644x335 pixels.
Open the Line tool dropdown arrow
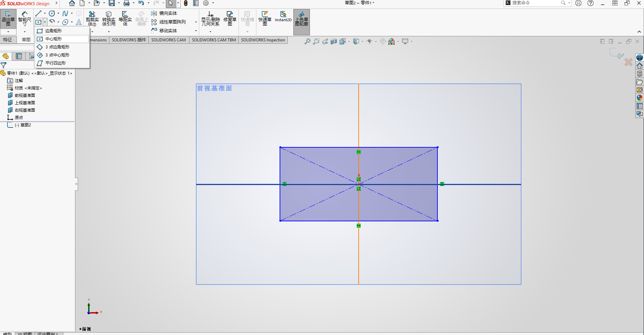(45, 13)
